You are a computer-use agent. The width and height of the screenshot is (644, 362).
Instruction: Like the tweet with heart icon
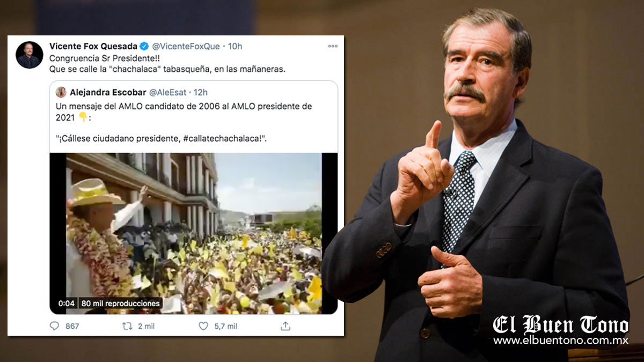tap(203, 326)
